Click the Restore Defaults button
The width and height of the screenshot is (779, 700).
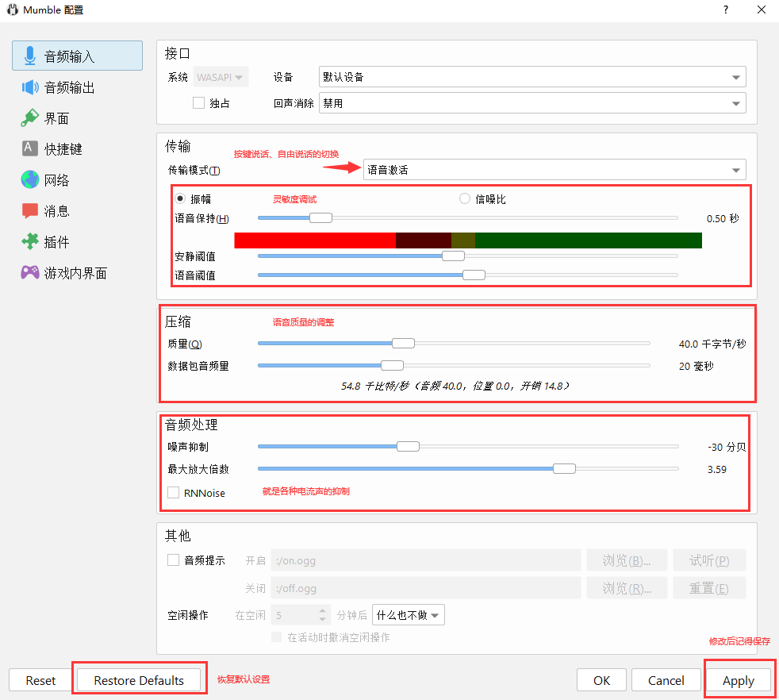pyautogui.click(x=139, y=680)
